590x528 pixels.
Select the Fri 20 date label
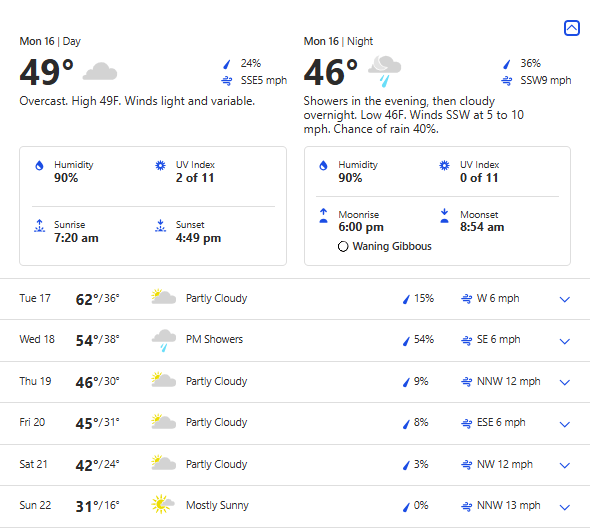[32, 422]
